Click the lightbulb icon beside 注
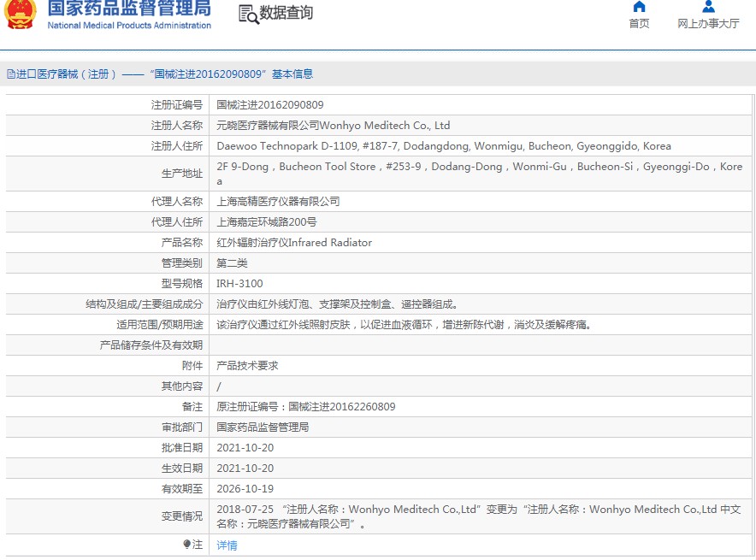The image size is (756, 560). coord(187,544)
